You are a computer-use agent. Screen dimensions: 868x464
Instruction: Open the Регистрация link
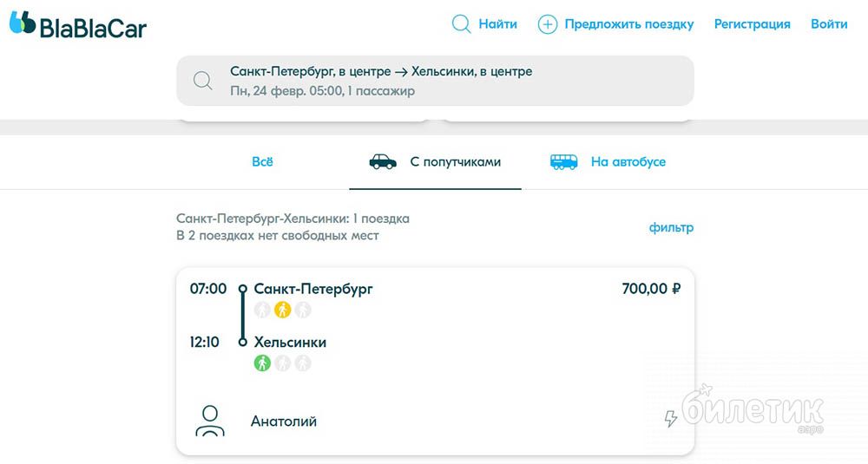752,24
